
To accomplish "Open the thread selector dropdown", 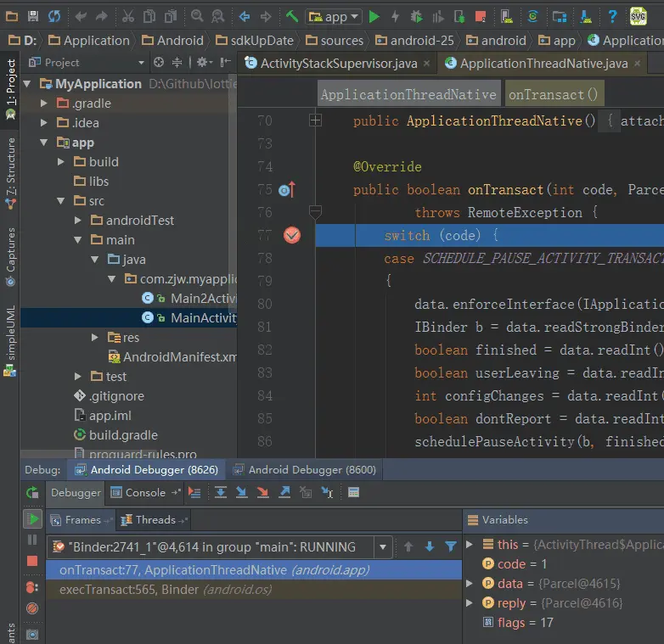I will click(383, 547).
